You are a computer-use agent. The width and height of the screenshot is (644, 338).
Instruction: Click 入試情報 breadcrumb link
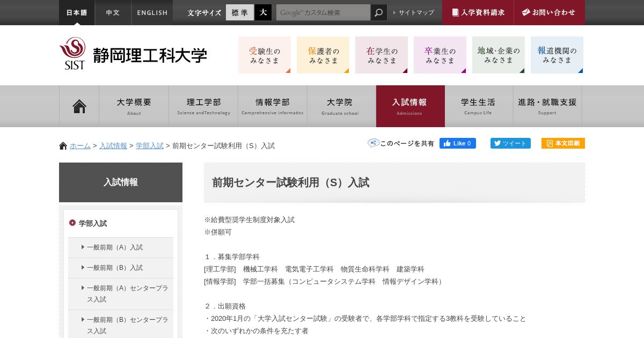(113, 146)
